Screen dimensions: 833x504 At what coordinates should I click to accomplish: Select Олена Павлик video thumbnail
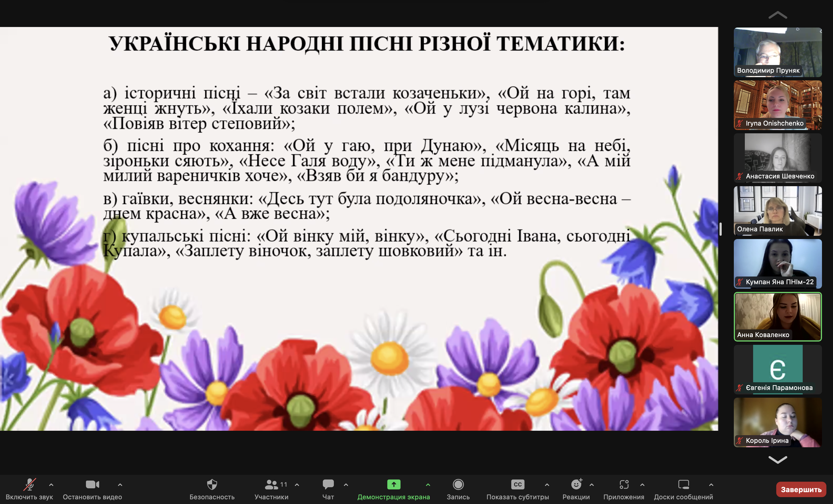[778, 211]
